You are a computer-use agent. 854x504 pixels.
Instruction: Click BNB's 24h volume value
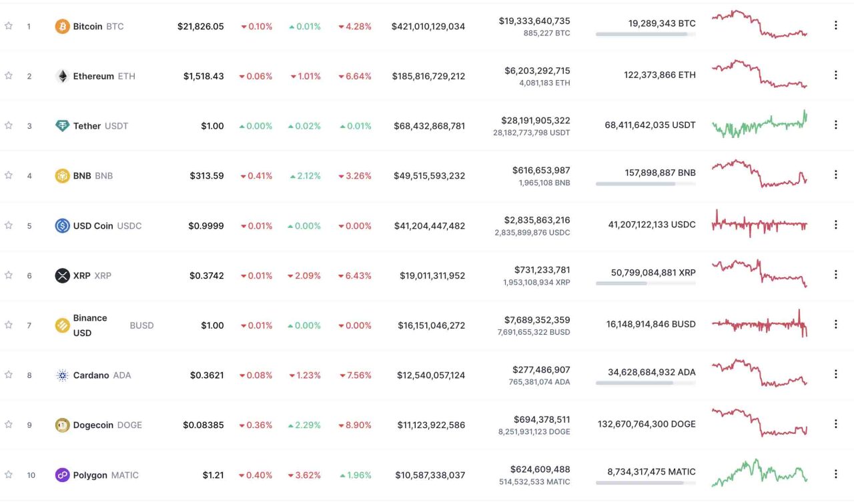pyautogui.click(x=540, y=171)
